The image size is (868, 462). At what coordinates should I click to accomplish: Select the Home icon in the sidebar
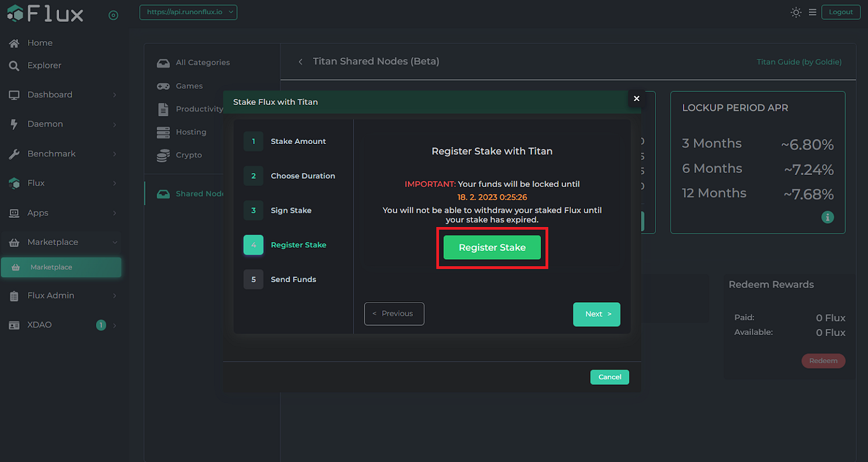15,42
